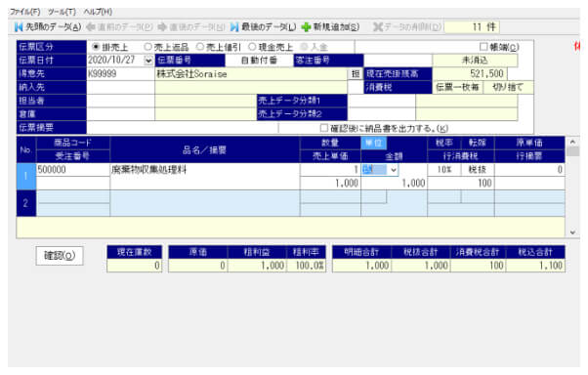Select 現金売上 radio button

click(x=252, y=47)
